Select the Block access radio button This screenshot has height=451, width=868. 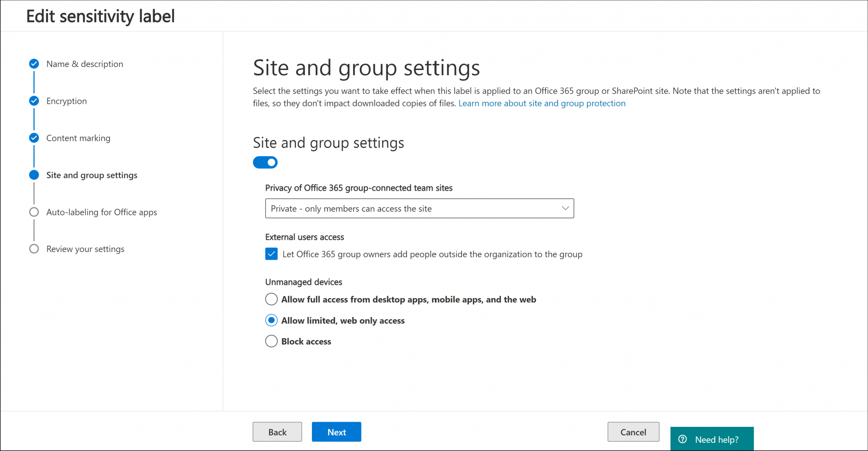click(x=271, y=341)
